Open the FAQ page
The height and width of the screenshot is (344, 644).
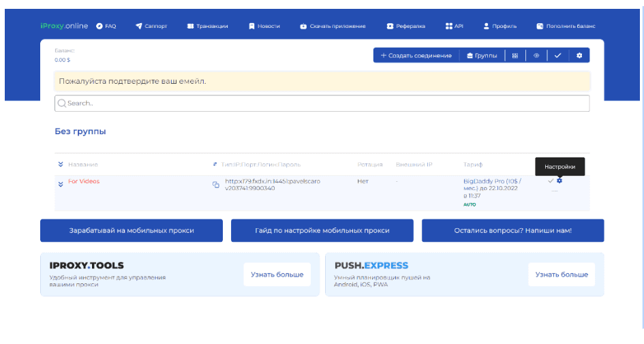coord(106,26)
